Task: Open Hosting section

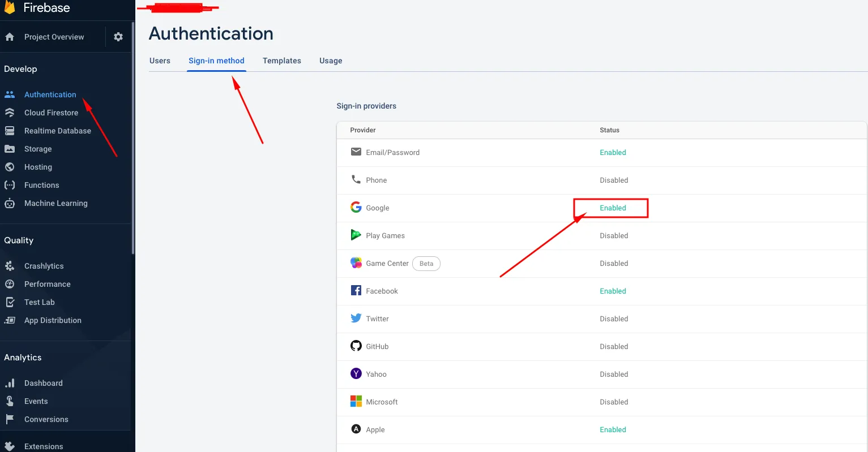Action: 39,167
